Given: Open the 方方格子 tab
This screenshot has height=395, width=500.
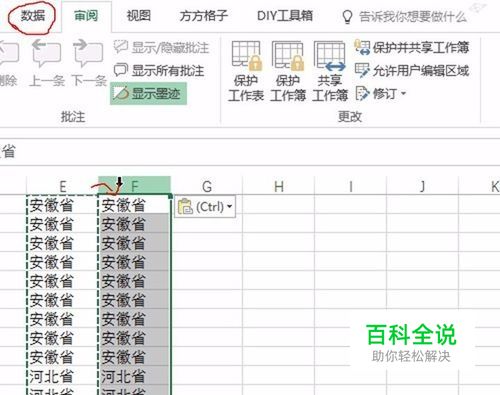Looking at the screenshot, I should (204, 16).
